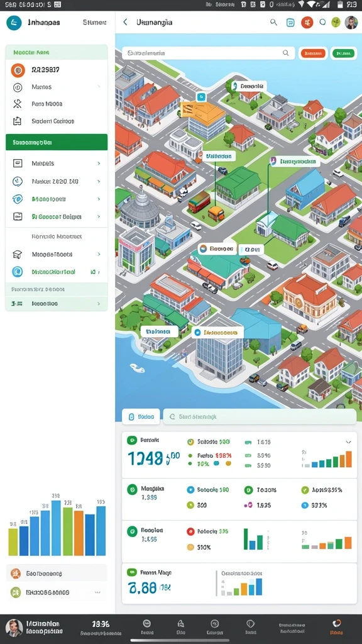The image size is (362, 644).
Task: Select the crossed tools icon in the sidebar
Action: 17,104
